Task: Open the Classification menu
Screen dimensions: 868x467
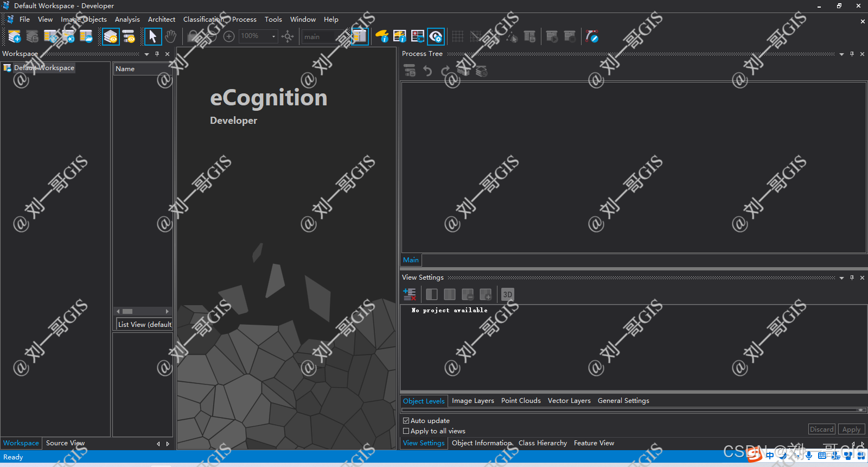Action: [x=203, y=19]
